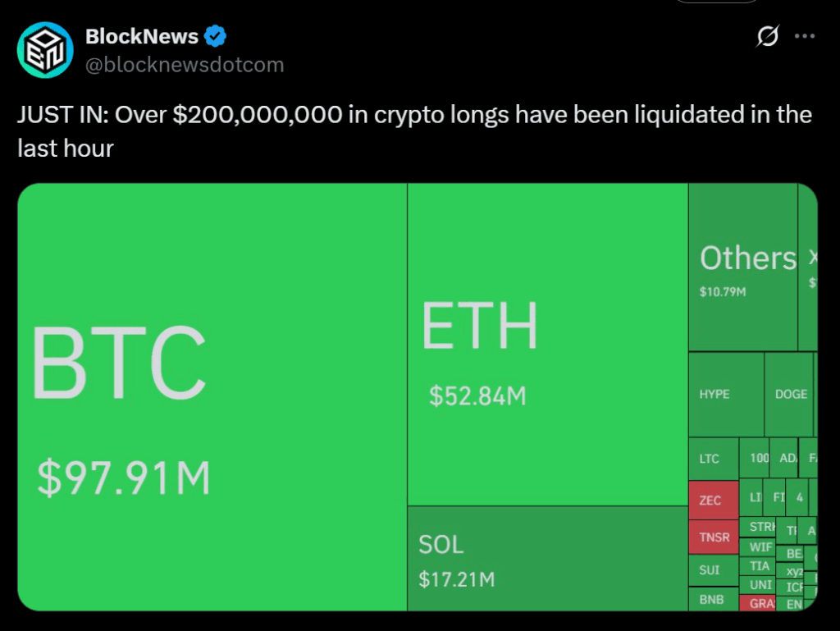
Task: Click the WIF tile
Action: 760,546
